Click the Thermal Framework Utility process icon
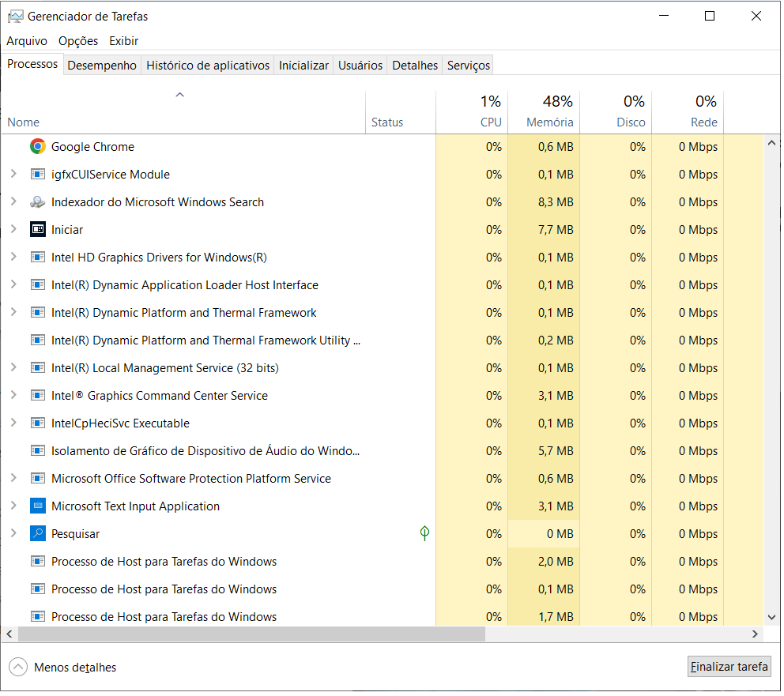This screenshot has height=696, width=784. 37,340
